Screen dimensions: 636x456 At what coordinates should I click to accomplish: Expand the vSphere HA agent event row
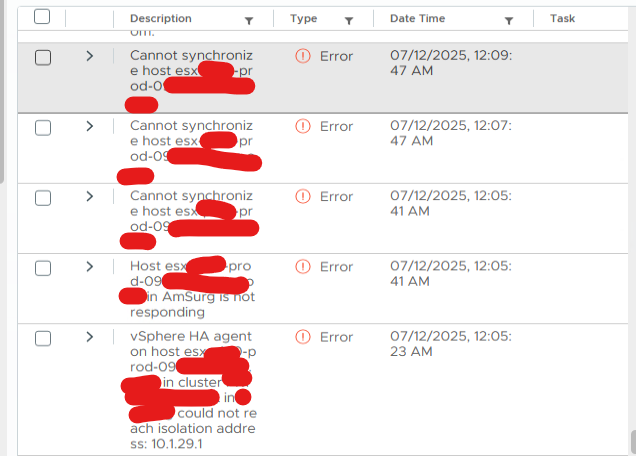tap(90, 337)
